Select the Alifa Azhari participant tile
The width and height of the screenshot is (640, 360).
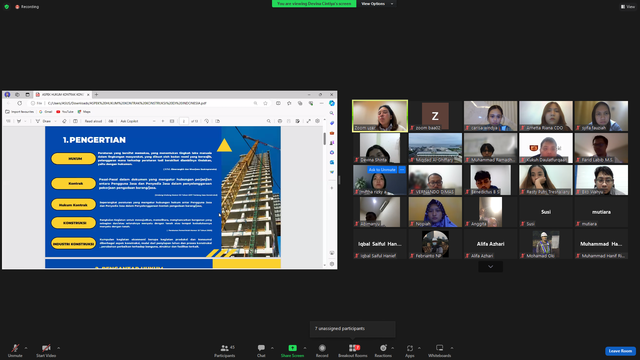(x=491, y=244)
